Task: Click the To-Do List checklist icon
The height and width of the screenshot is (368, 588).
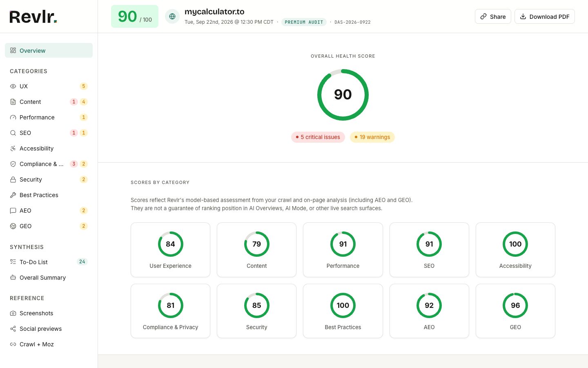Action: click(x=13, y=262)
